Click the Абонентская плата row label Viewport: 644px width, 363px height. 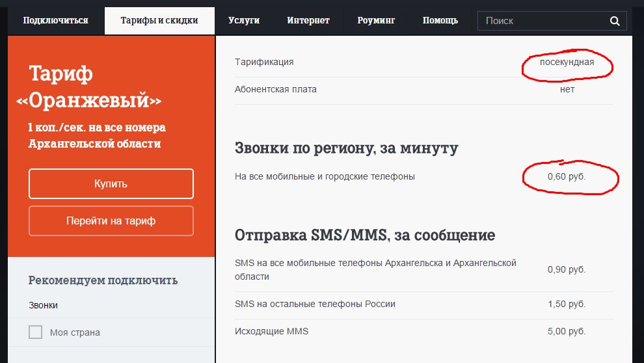pyautogui.click(x=276, y=90)
